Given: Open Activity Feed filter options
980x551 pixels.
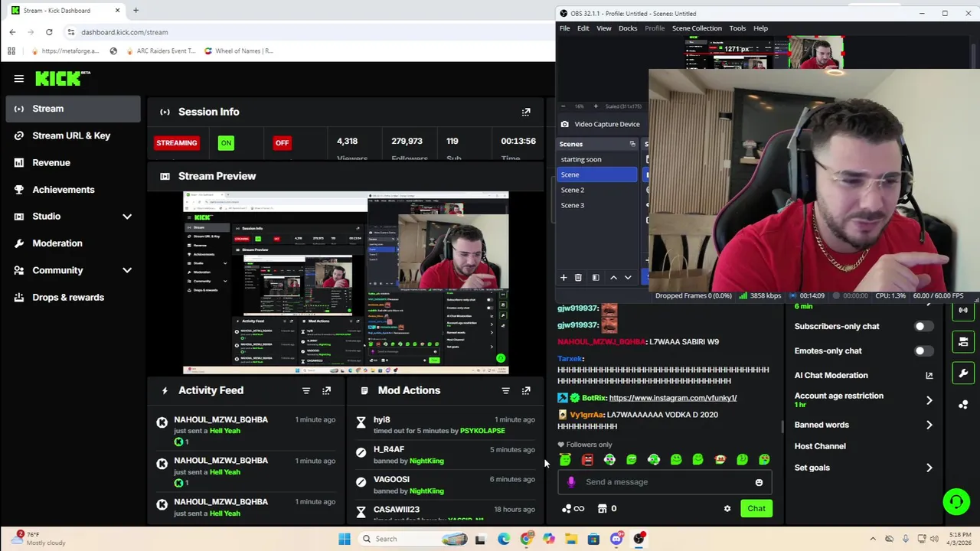Looking at the screenshot, I should [306, 390].
